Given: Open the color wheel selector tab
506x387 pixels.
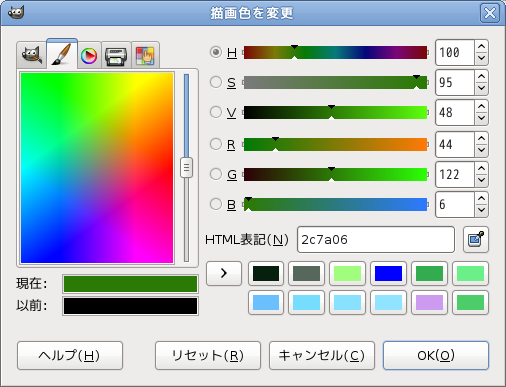Looking at the screenshot, I should click(89, 55).
